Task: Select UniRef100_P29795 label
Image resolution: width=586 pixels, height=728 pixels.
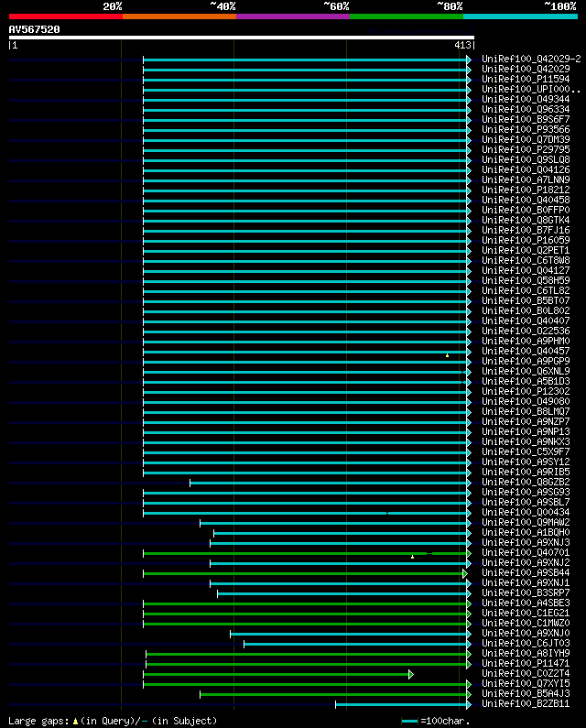Action: click(526, 150)
